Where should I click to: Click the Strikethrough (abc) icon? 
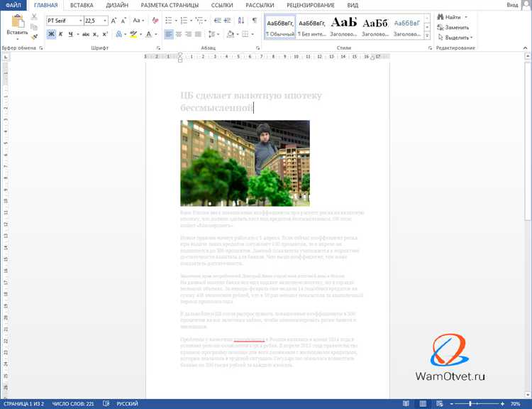(86, 34)
